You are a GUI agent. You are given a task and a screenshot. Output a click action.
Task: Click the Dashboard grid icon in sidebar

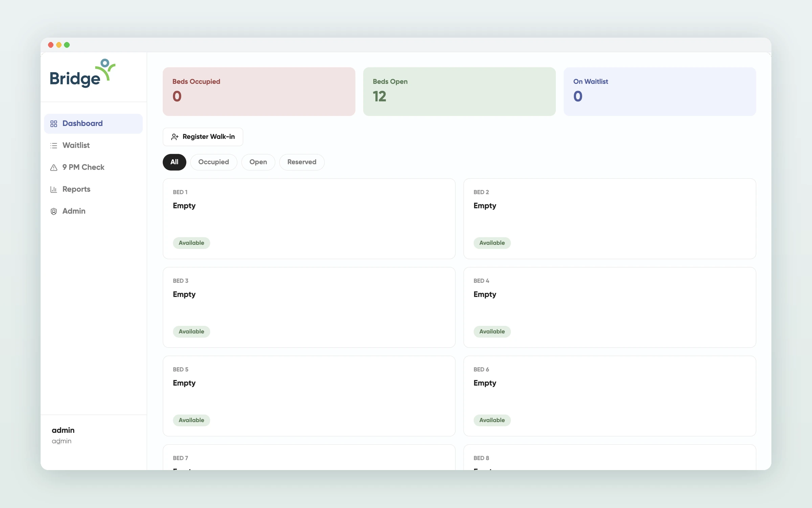[53, 124]
